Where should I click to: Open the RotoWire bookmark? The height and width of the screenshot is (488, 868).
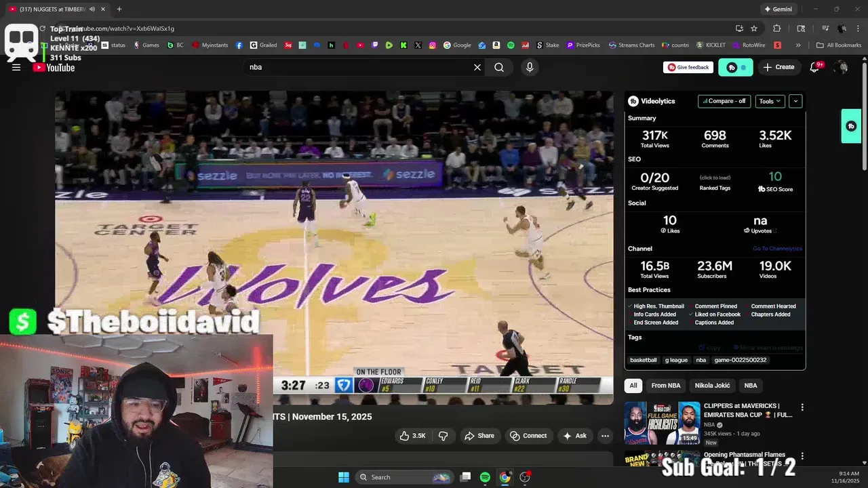click(x=749, y=45)
